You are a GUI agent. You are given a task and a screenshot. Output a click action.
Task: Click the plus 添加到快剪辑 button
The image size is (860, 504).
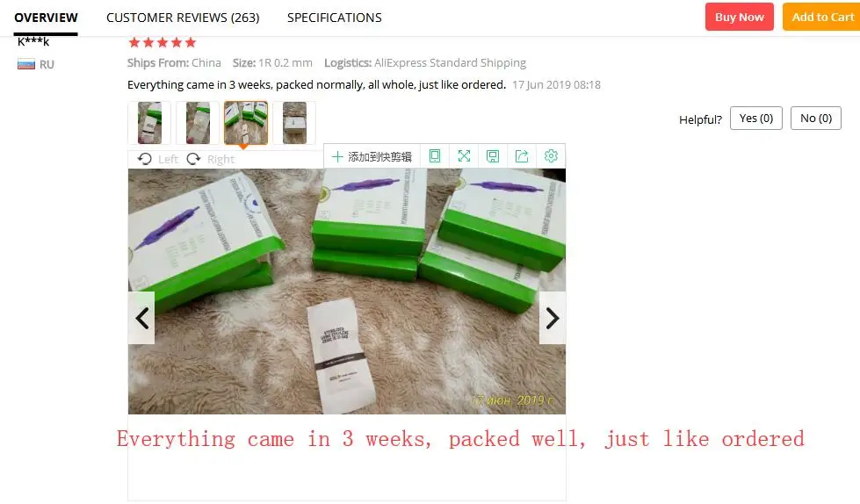point(372,157)
